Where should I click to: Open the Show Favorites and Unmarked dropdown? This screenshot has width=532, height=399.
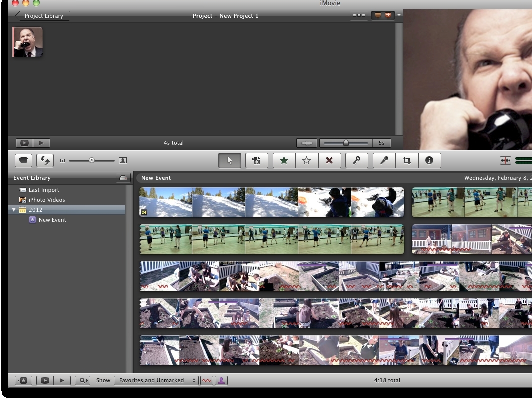(x=156, y=380)
